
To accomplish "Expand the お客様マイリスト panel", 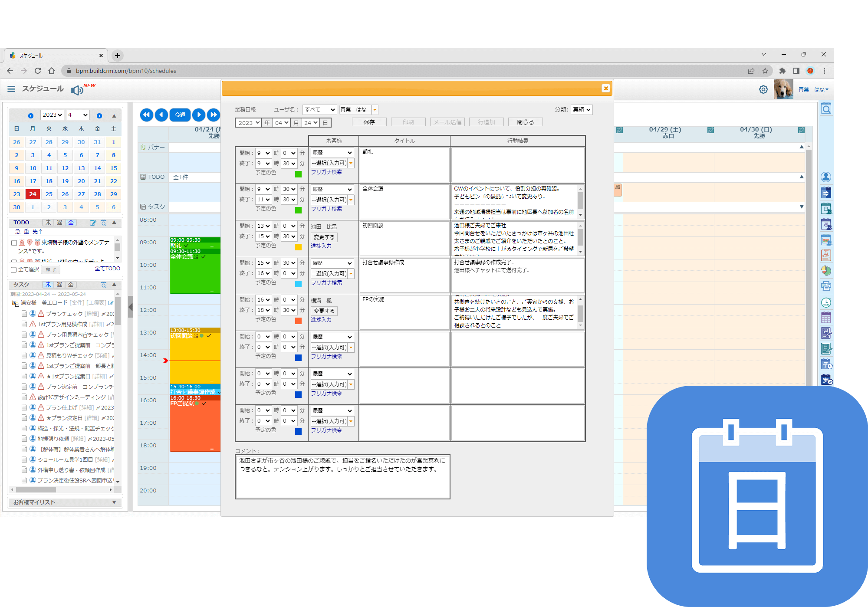I will [114, 502].
